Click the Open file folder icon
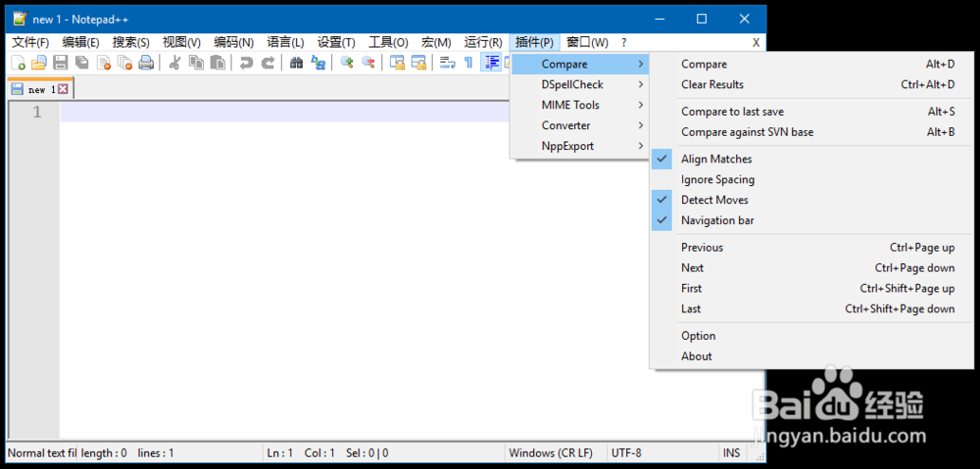Viewport: 980px width, 469px height. [x=39, y=62]
